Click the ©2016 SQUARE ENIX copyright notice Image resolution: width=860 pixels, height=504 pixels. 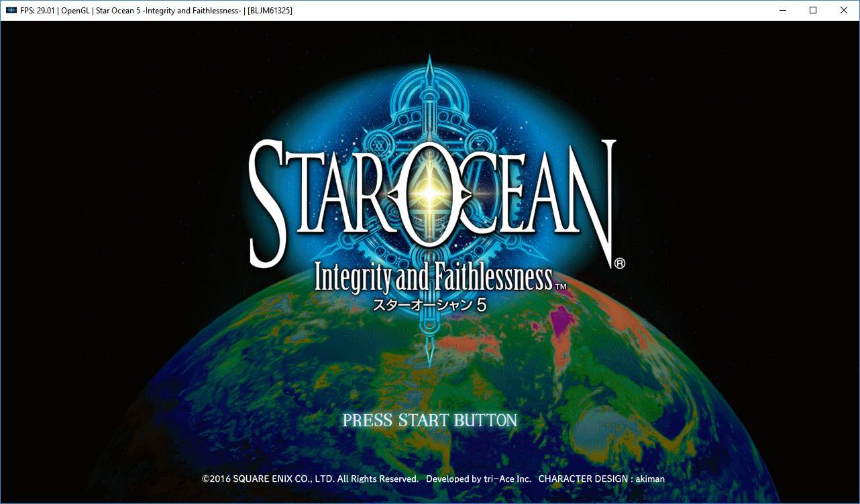(310, 479)
